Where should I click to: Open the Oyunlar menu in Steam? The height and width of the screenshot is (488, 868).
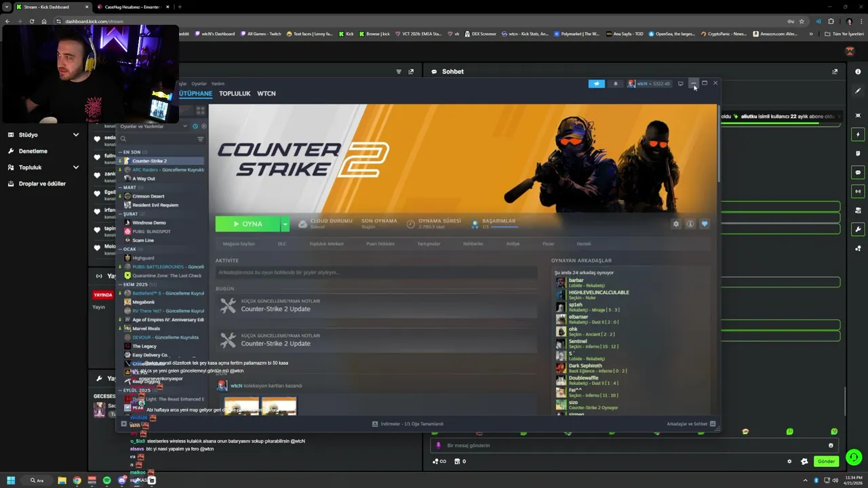199,83
